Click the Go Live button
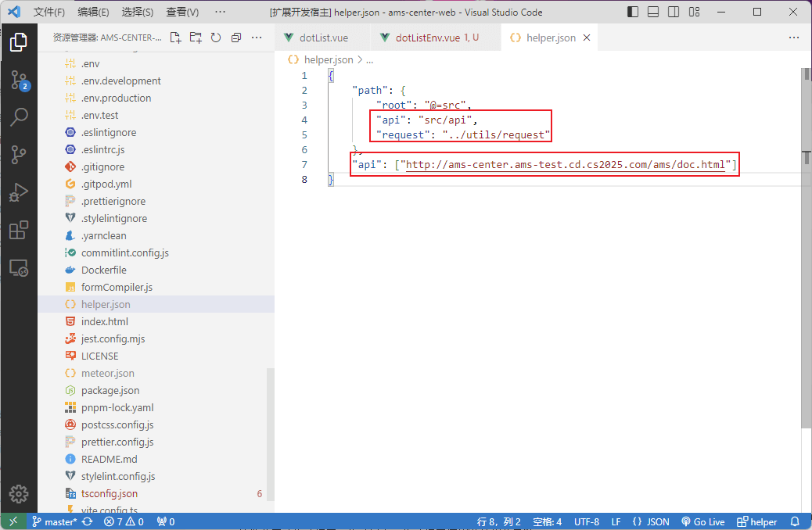812x530 pixels. [x=702, y=521]
